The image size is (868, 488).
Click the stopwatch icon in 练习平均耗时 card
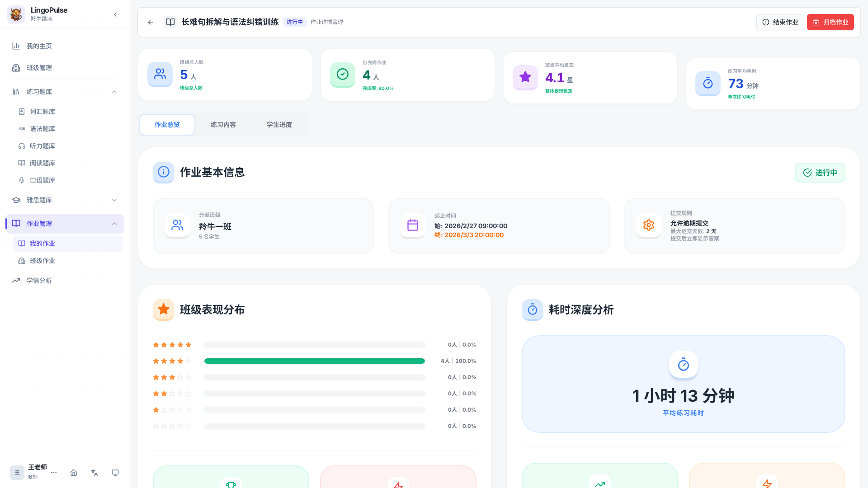coord(708,83)
